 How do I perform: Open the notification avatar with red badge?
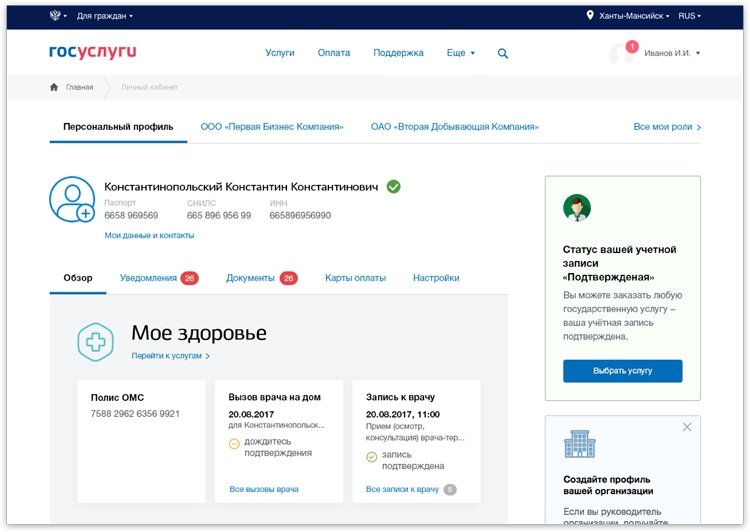pyautogui.click(x=623, y=53)
